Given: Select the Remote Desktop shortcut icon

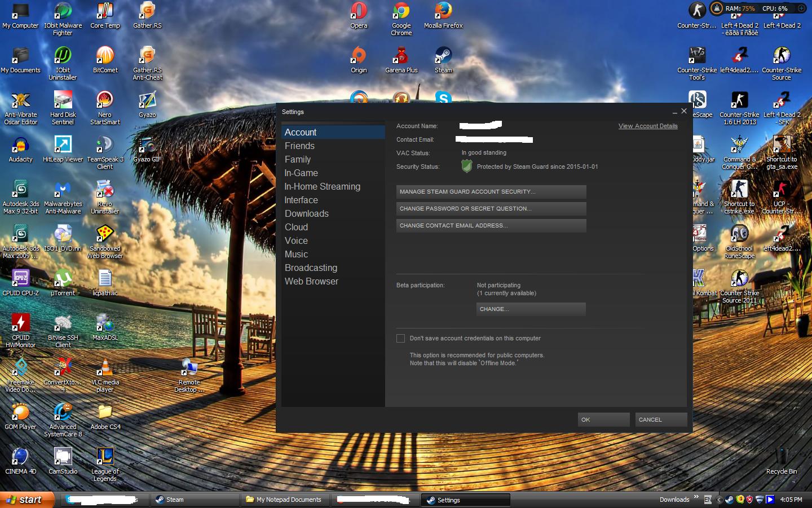Looking at the screenshot, I should click(189, 376).
